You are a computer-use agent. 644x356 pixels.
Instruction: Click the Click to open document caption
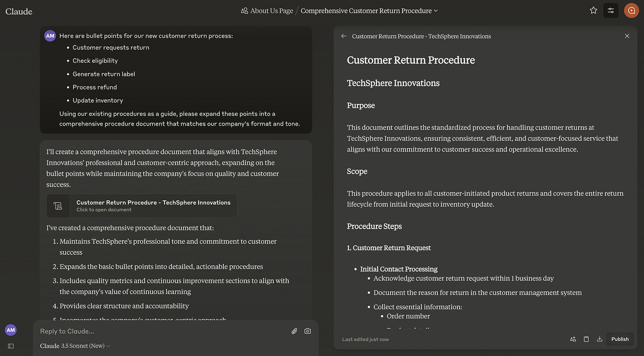104,210
